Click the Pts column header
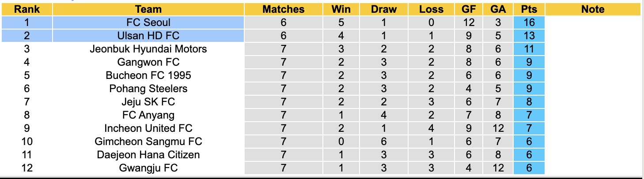 (x=529, y=9)
